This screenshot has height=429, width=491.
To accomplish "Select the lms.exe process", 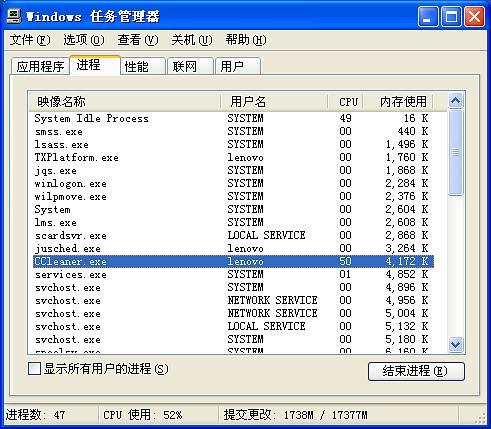I will tap(233, 222).
